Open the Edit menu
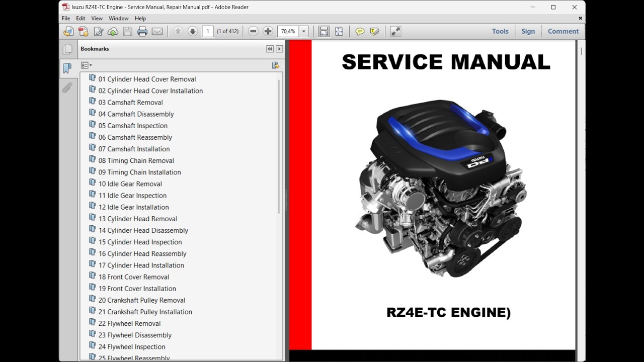 [x=80, y=18]
